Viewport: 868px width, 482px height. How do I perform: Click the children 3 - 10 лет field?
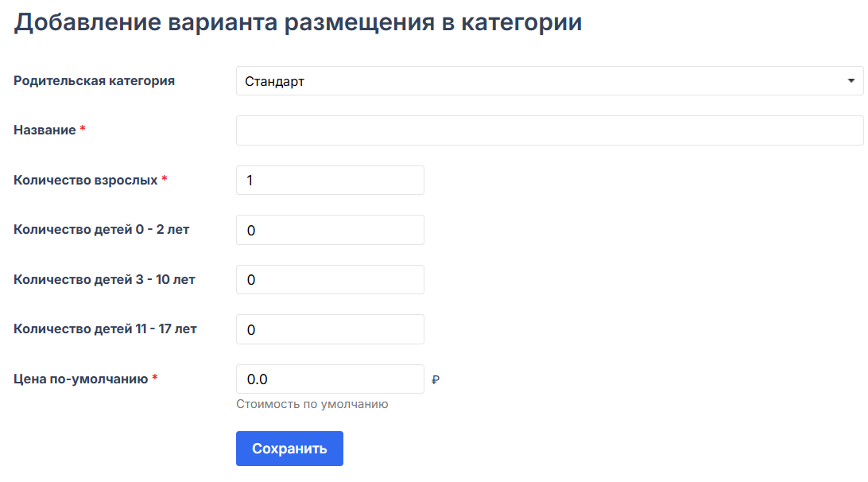[330, 280]
